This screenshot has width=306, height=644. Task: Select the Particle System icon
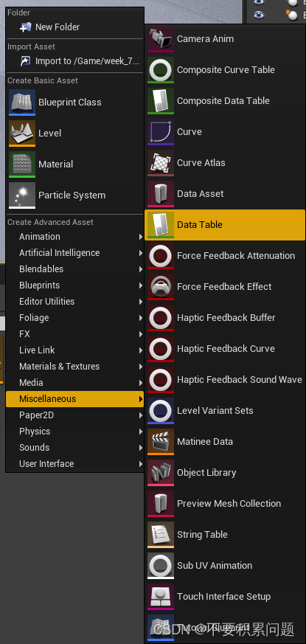[22, 195]
